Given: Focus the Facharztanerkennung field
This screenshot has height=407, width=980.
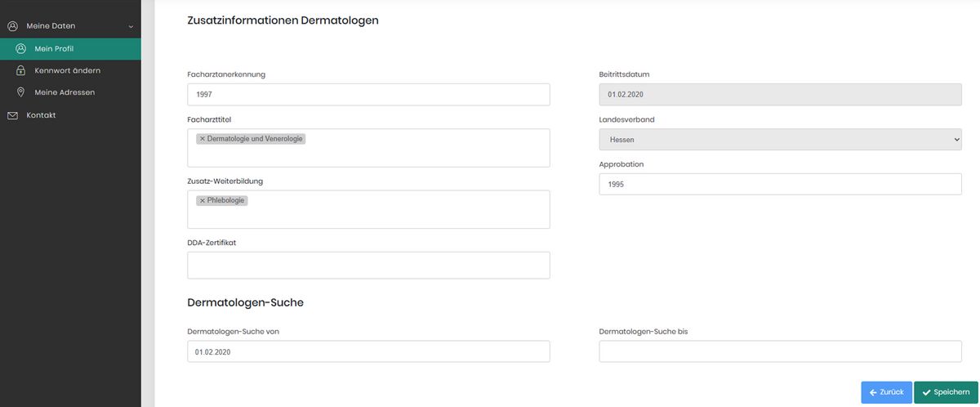Looking at the screenshot, I should tap(368, 95).
